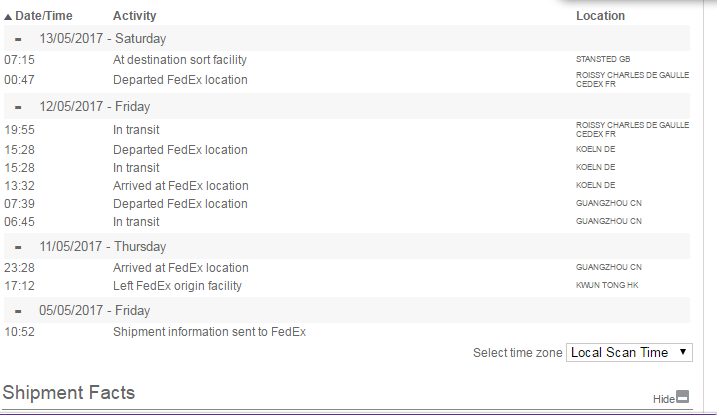Click the STANSTED GB location text

pos(603,60)
